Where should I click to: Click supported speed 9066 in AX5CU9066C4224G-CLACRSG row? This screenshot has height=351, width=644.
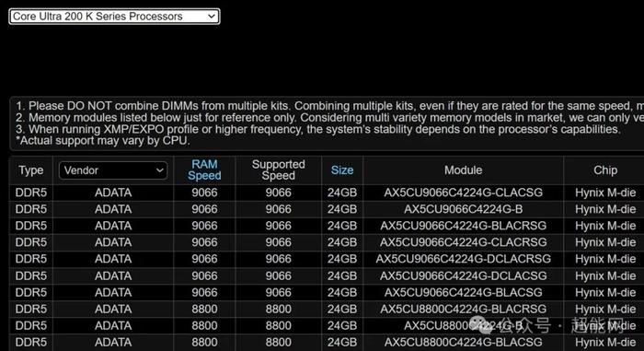click(x=279, y=242)
